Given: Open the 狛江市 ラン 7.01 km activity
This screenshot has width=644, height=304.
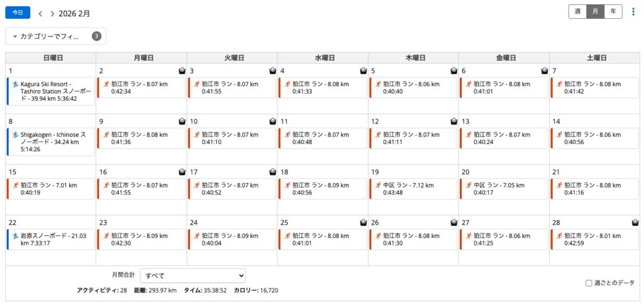Looking at the screenshot, I should coord(50,189).
